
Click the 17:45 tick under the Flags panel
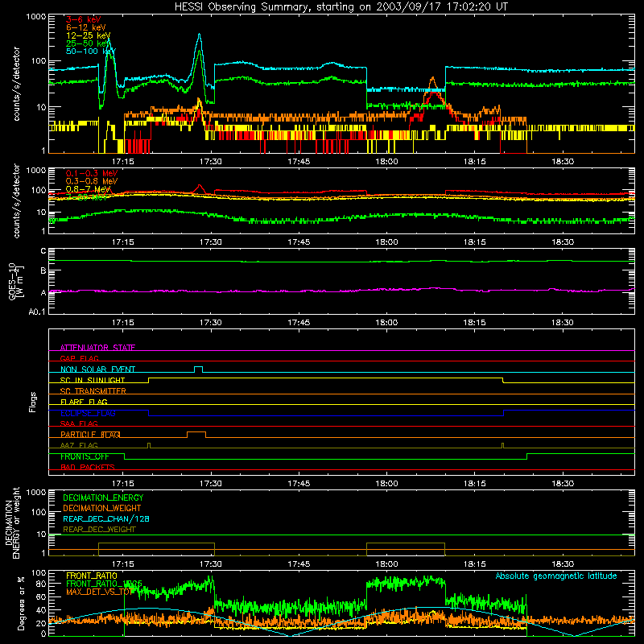point(299,484)
